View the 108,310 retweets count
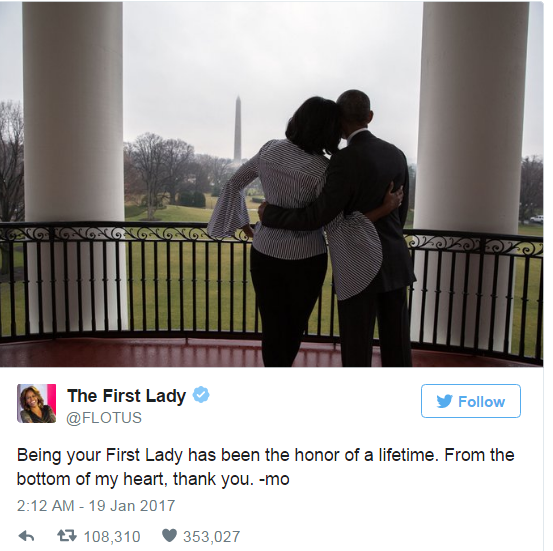This screenshot has width=553, height=551. (112, 537)
